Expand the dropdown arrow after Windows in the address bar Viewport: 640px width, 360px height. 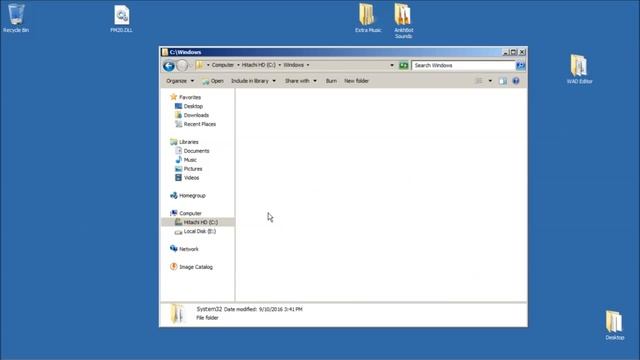pyautogui.click(x=308, y=65)
